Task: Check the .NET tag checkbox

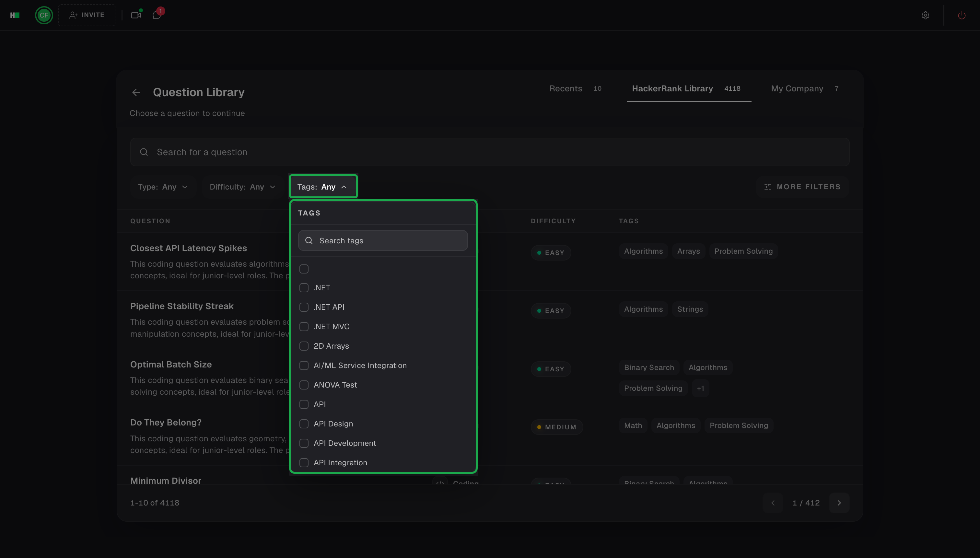Action: pyautogui.click(x=304, y=288)
